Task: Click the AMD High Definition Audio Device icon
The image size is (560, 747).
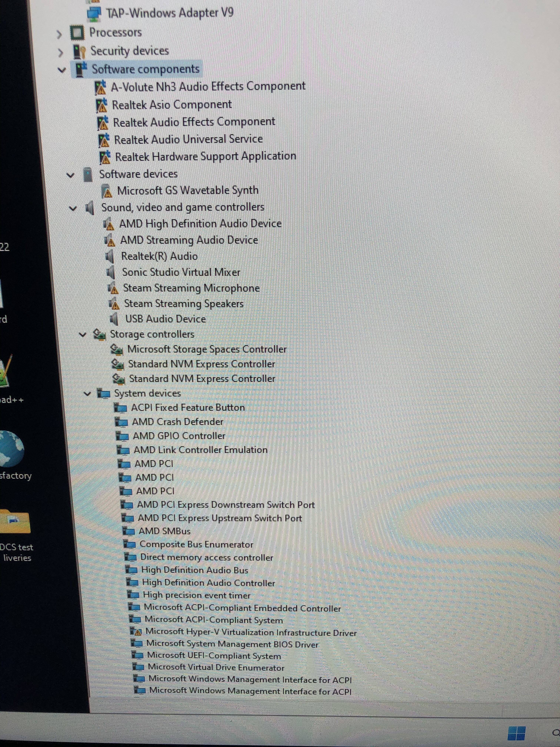Action: coord(109,224)
